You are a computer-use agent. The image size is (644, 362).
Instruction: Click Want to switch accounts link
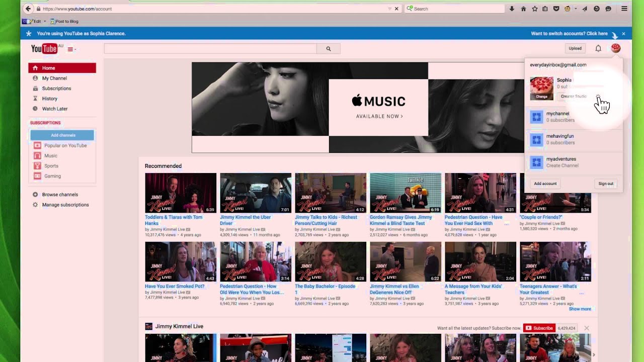pos(570,34)
